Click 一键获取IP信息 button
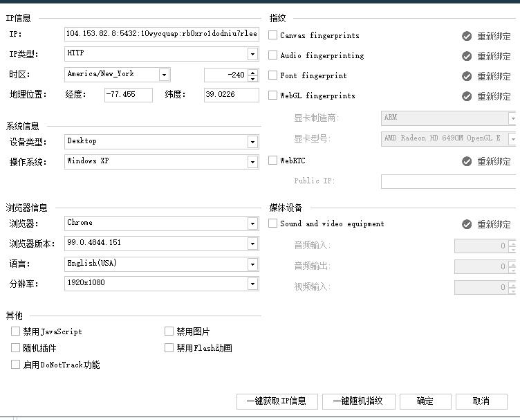The image size is (520, 420). pyautogui.click(x=277, y=401)
